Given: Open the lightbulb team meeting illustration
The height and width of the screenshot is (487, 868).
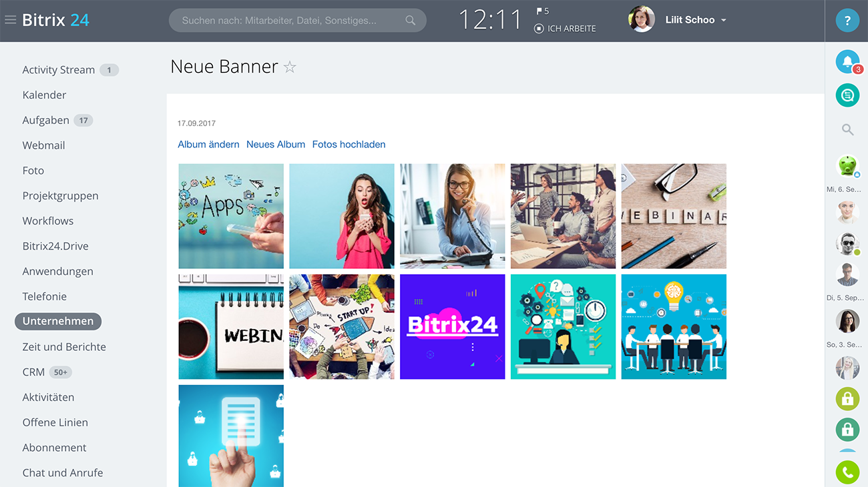Looking at the screenshot, I should pyautogui.click(x=674, y=327).
